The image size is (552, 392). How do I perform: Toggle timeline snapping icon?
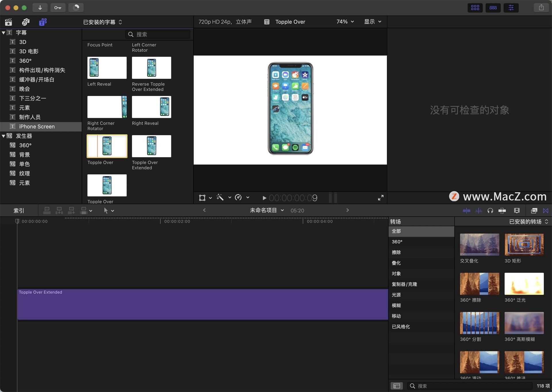coord(502,211)
